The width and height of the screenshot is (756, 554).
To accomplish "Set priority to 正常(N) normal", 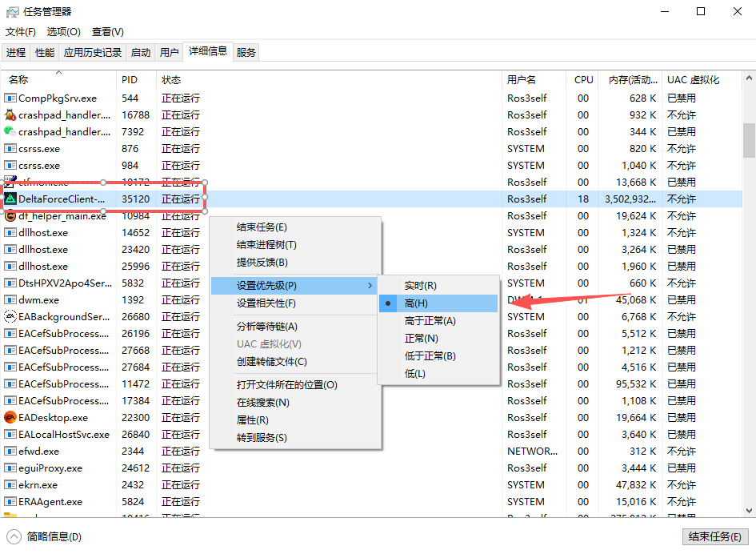I will coord(421,339).
